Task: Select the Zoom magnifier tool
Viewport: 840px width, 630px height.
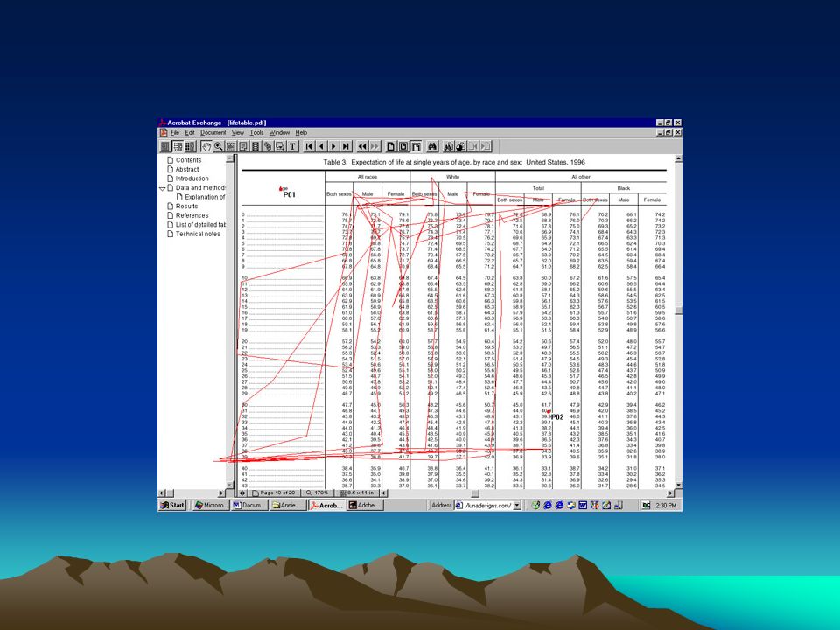Action: coord(218,146)
